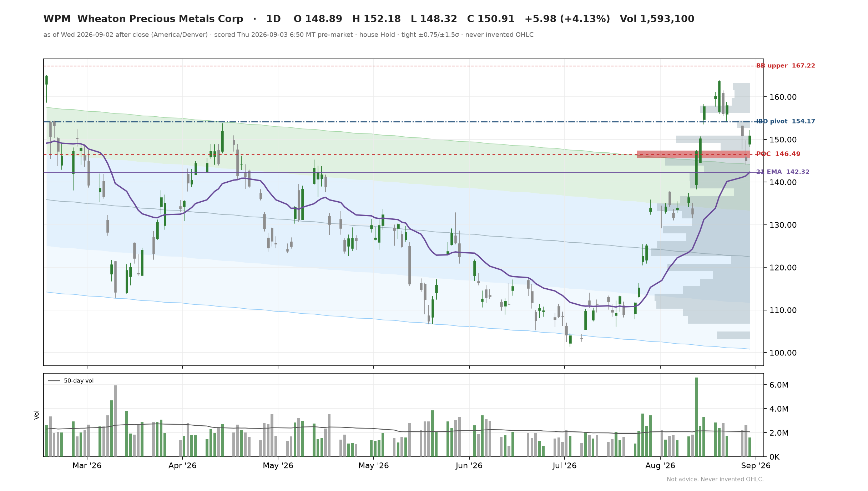This screenshot has width=868, height=491.
Task: Click the red POC volume-profile band
Action: (693, 154)
